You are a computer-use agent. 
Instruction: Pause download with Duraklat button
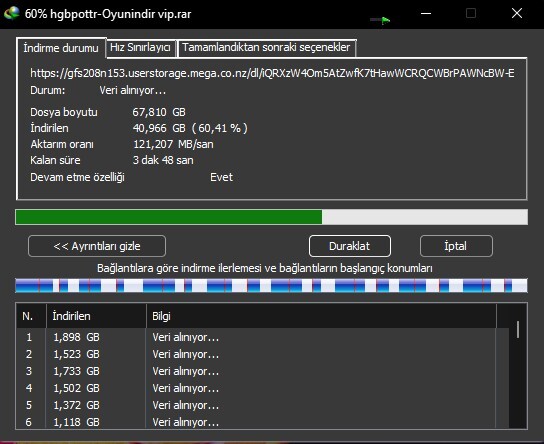[349, 246]
